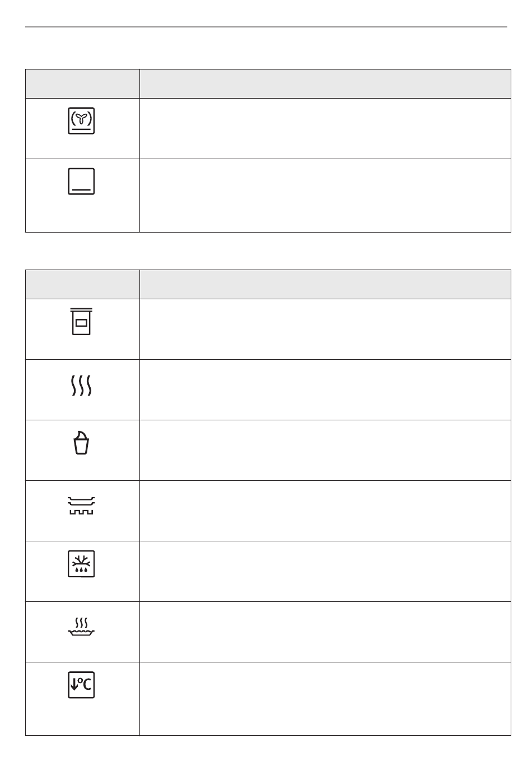
Task: Click the fan with bottom heat oven icon
Action: (81, 120)
